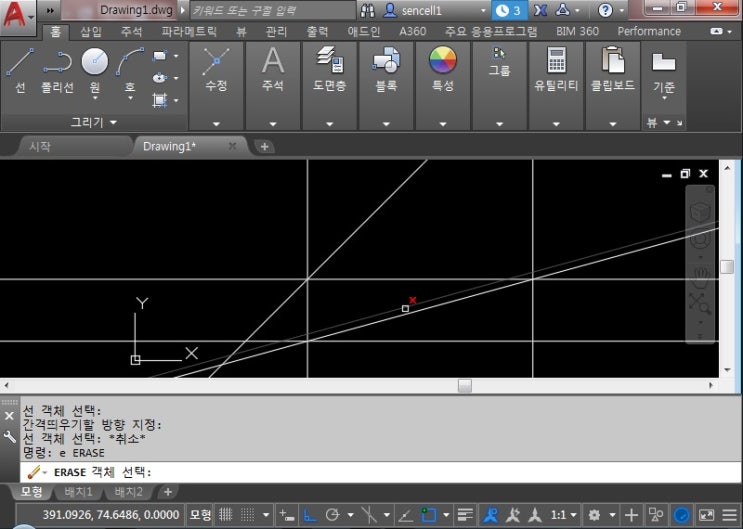
Task: Switch to the Parametric (파라메트릭) ribbon tab
Action: 189,32
